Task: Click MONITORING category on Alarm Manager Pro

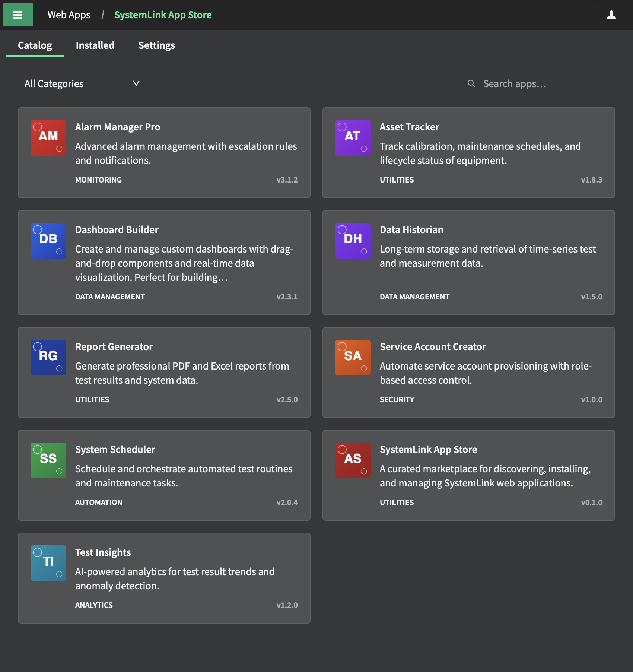Action: point(98,180)
